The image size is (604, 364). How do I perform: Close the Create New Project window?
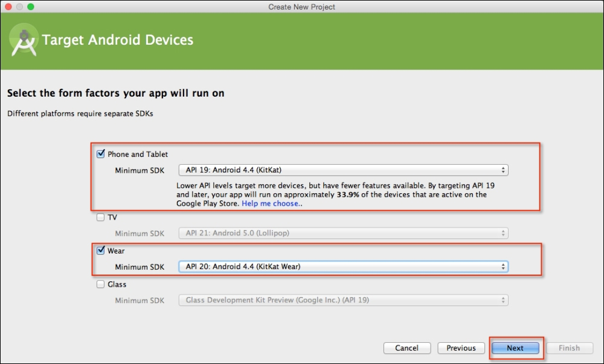click(8, 7)
